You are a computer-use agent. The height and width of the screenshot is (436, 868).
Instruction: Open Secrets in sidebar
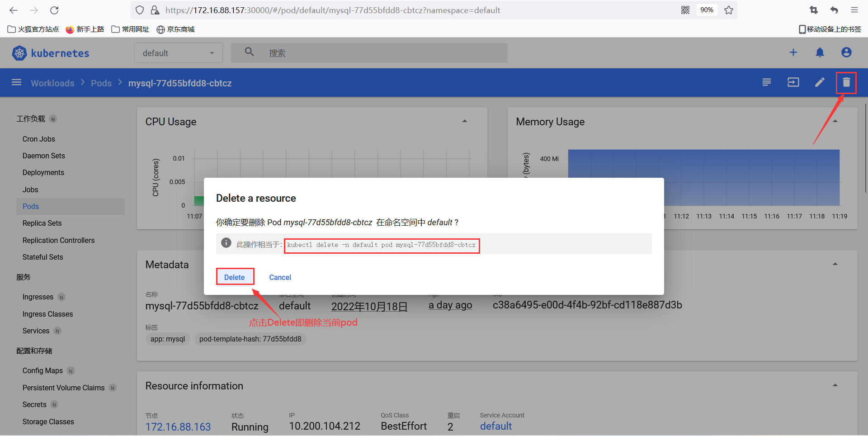point(34,404)
